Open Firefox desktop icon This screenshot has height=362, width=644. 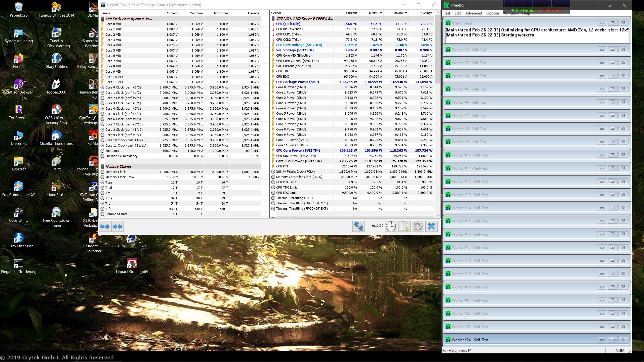19,62
